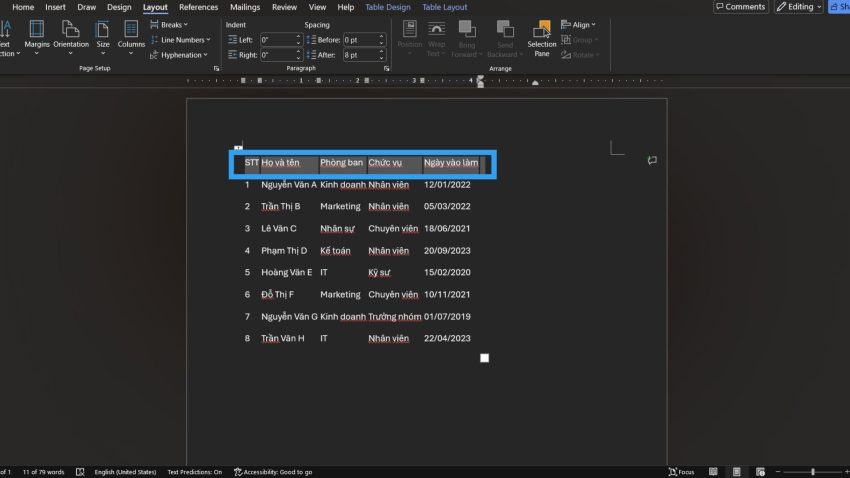Viewport: 850px width, 478px height.
Task: Open the Group dropdown
Action: (579, 40)
